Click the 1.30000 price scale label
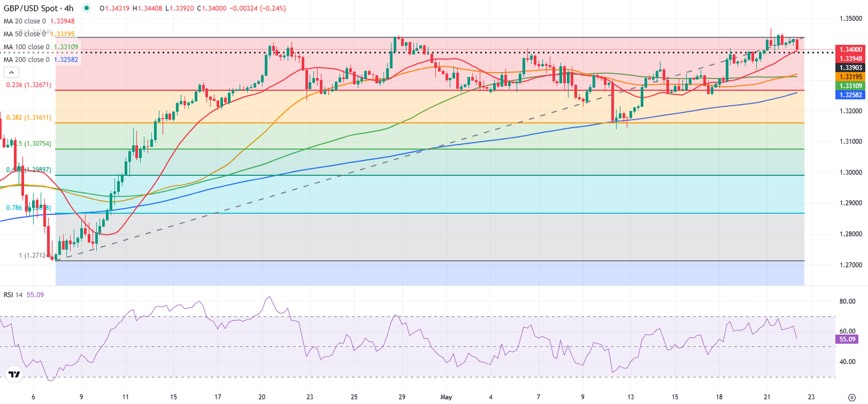 pyautogui.click(x=851, y=172)
